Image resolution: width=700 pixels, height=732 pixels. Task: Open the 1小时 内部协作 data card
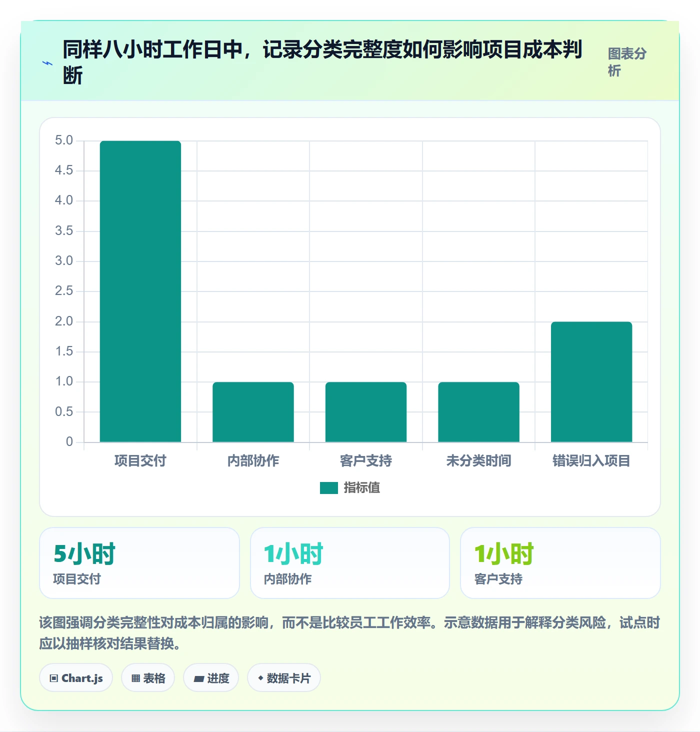click(x=350, y=563)
